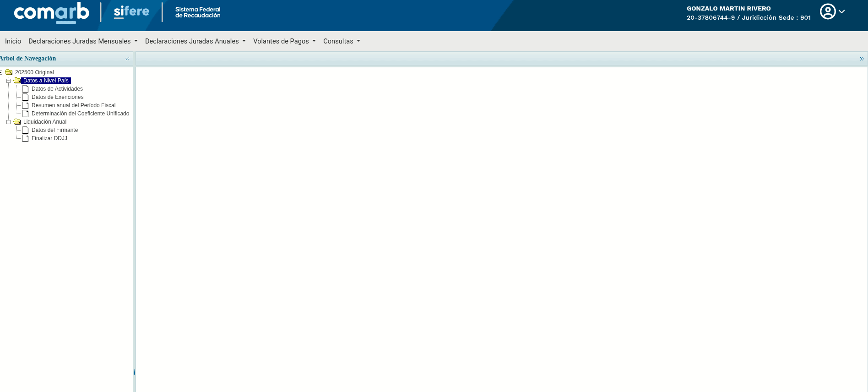Click the 202500 Original folder icon
The height and width of the screenshot is (392, 868).
(9, 72)
